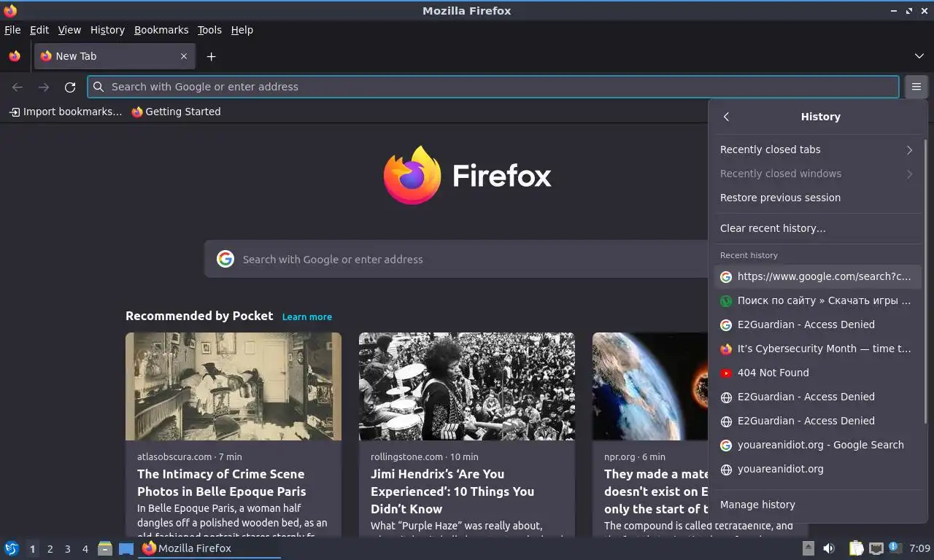Click Clear recent history…

tap(817, 228)
